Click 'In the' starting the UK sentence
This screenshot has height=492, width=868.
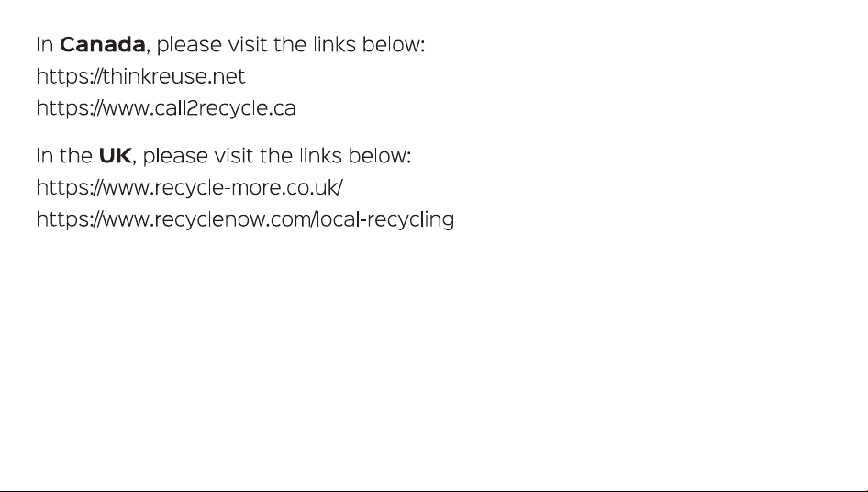tap(64, 156)
